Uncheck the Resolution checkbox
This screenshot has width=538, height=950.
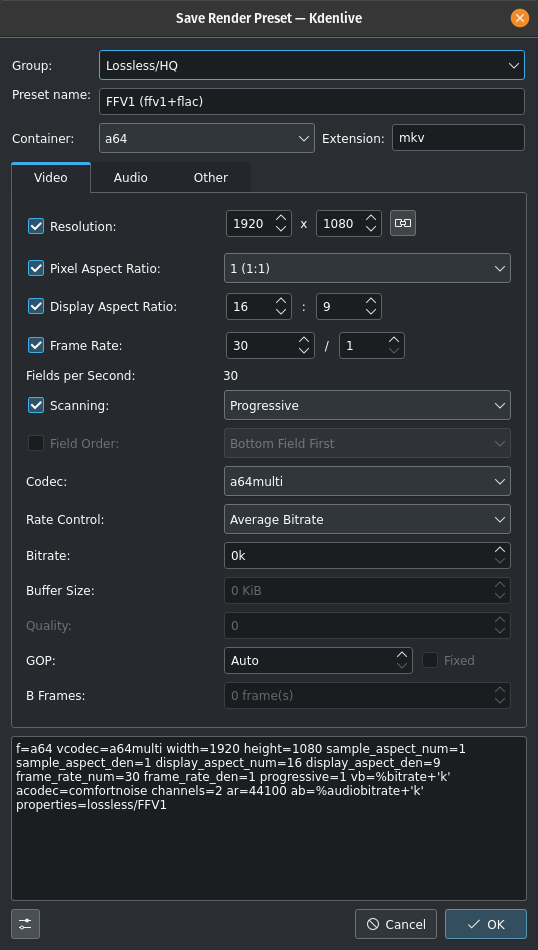36,227
